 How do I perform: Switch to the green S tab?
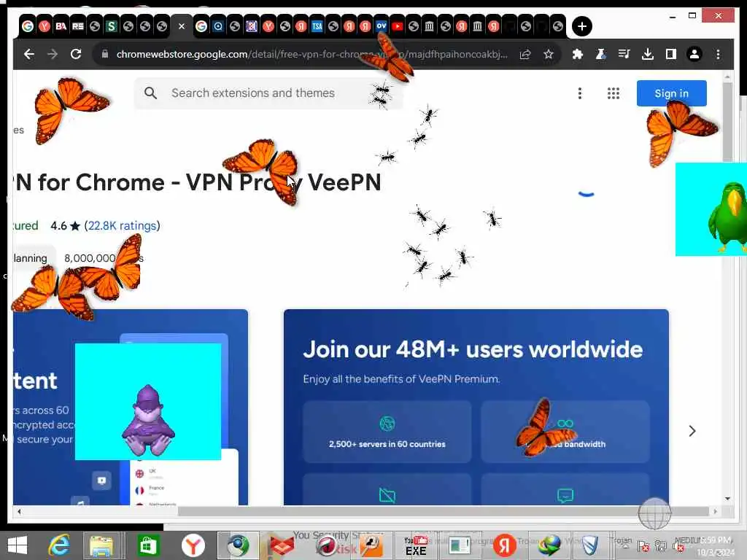tap(111, 26)
